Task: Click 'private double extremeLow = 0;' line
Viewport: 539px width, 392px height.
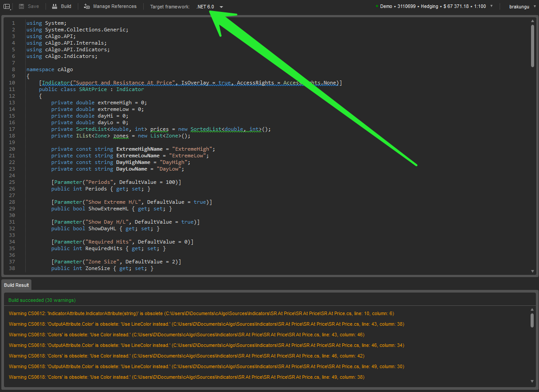Action: 98,109
